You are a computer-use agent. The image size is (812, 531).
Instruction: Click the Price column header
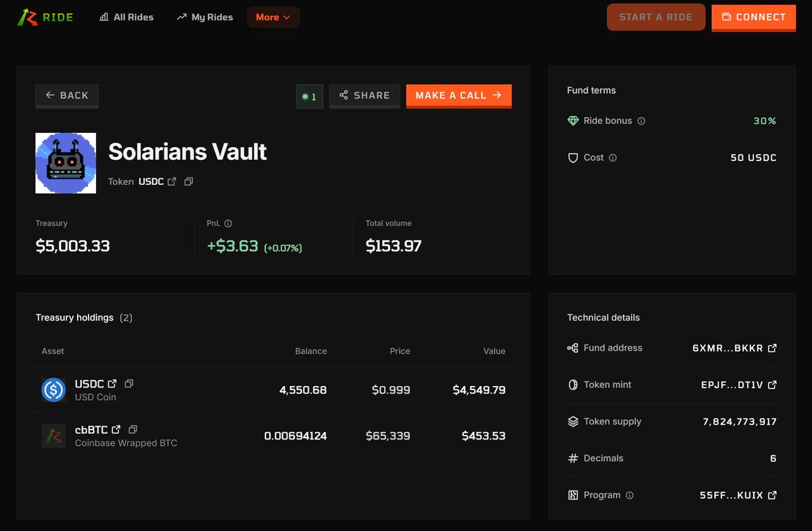tap(400, 352)
